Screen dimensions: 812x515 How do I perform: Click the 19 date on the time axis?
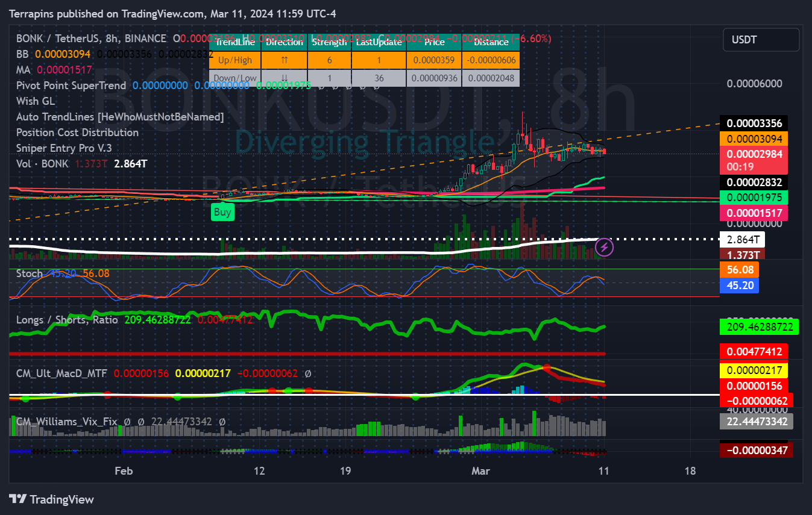tap(345, 470)
